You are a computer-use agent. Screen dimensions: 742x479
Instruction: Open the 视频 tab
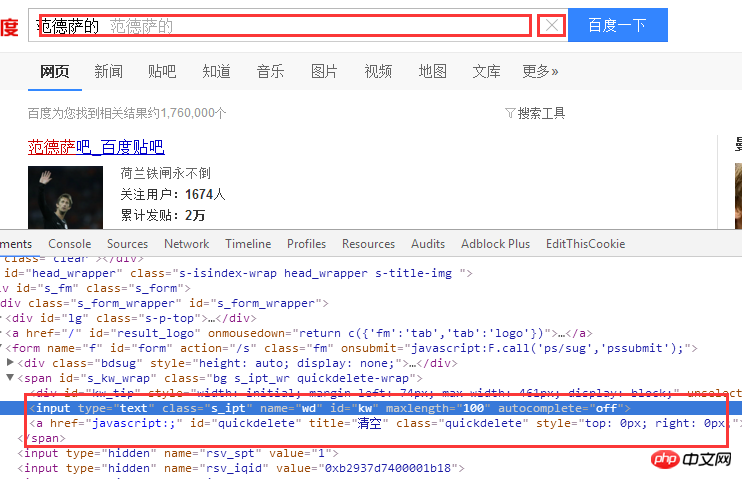click(378, 71)
